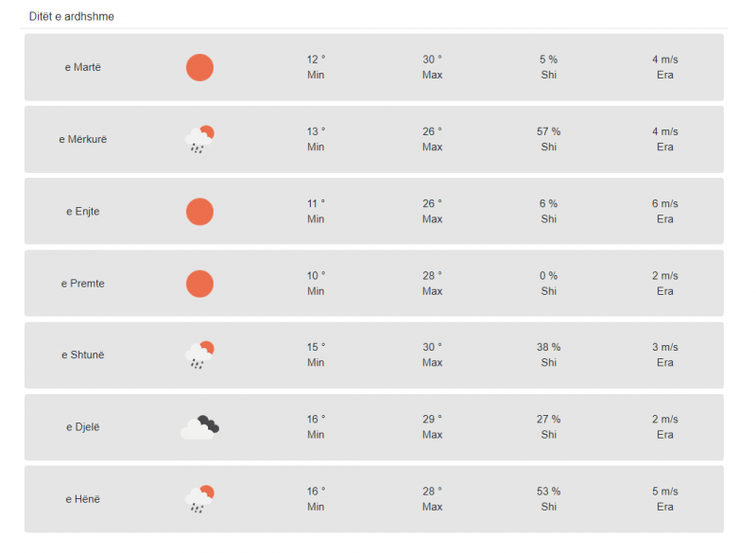Click the rain shower icon for e Shtunë
The image size is (756, 553).
pos(199,354)
